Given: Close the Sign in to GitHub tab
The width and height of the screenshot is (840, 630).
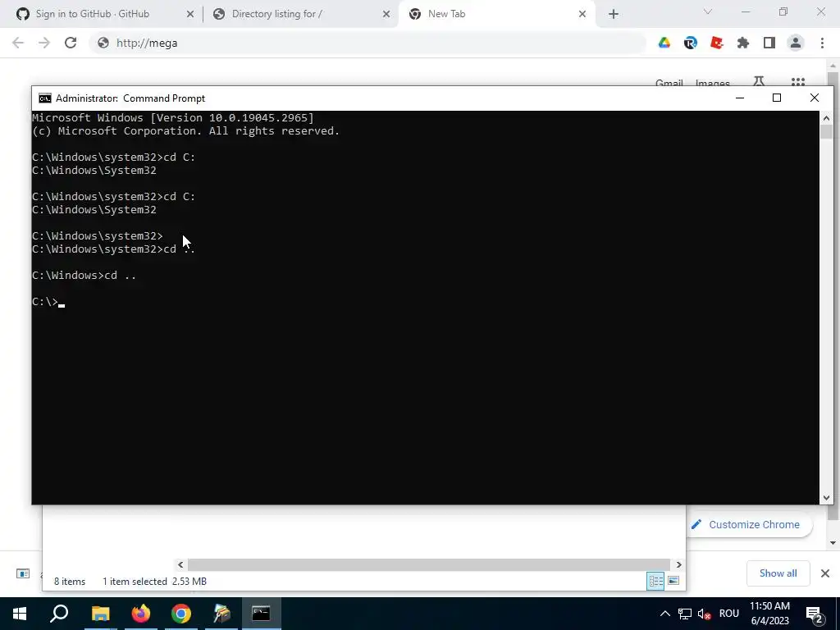Looking at the screenshot, I should point(189,14).
